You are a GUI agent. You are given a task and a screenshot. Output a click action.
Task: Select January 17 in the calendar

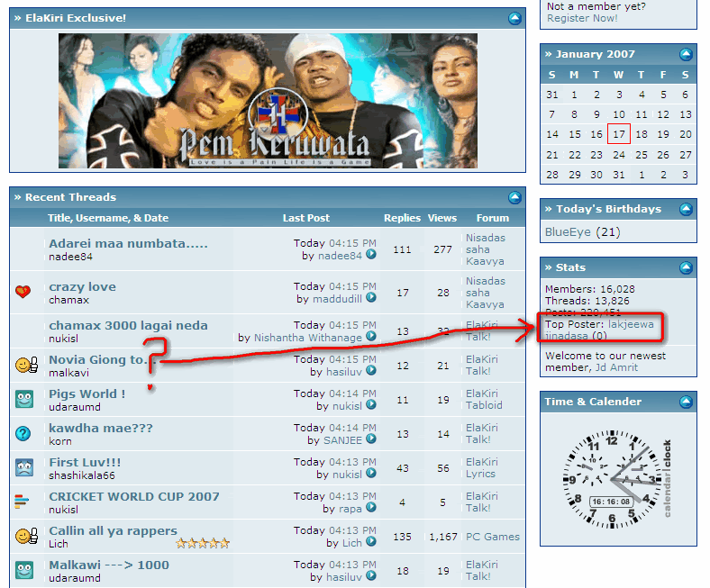tap(618, 134)
